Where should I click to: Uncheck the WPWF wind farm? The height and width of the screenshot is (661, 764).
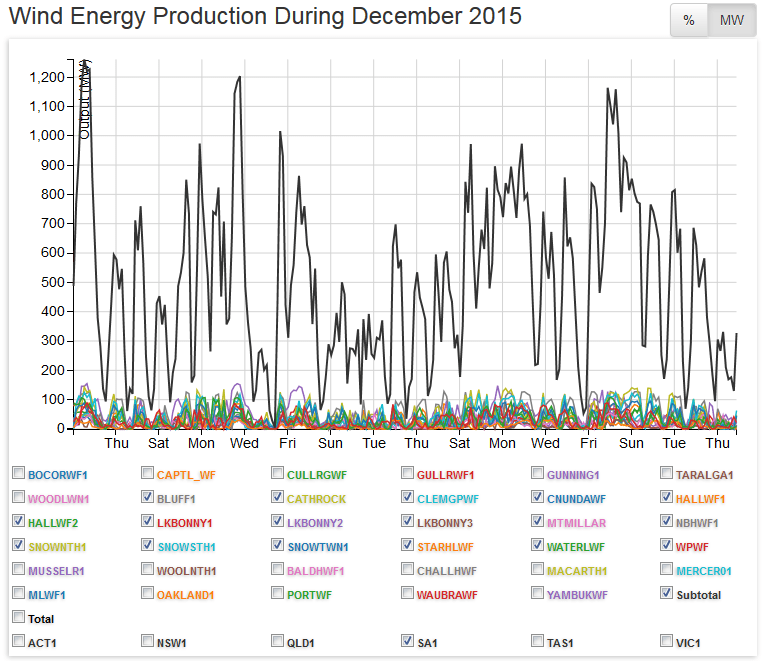click(x=668, y=546)
